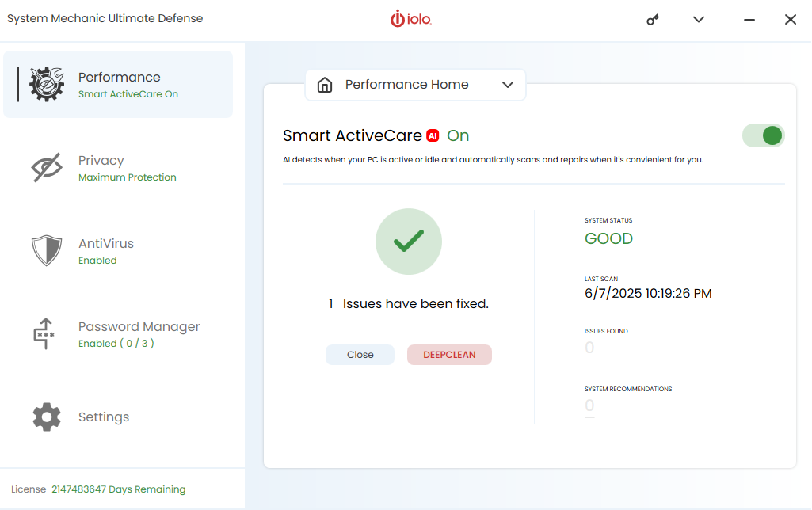Open the Performance Home dropdown
Screen dimensions: 812x510
tap(415, 85)
